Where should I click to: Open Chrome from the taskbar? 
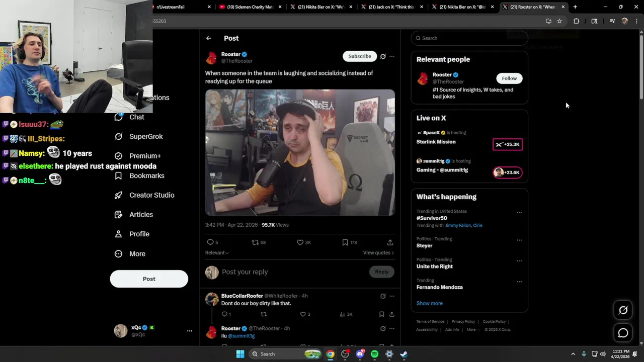coord(330,354)
